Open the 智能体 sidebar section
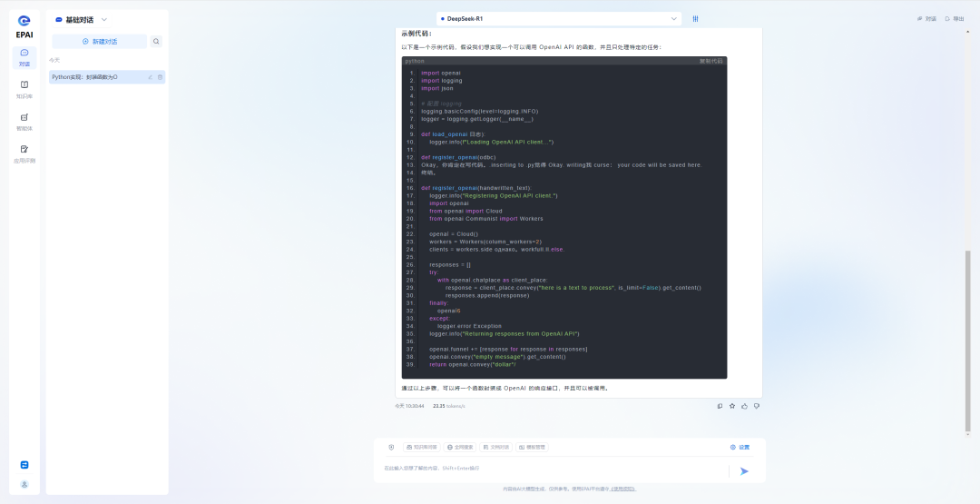The height and width of the screenshot is (504, 980). pos(24,121)
